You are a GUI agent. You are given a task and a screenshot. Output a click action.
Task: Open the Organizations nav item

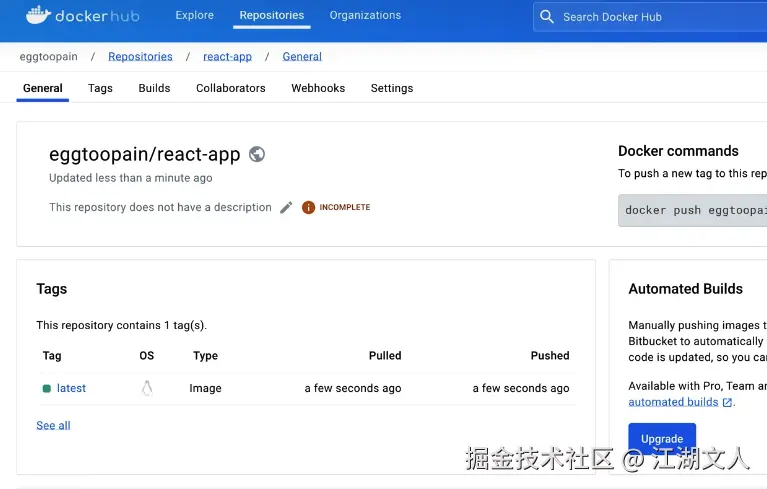[365, 15]
